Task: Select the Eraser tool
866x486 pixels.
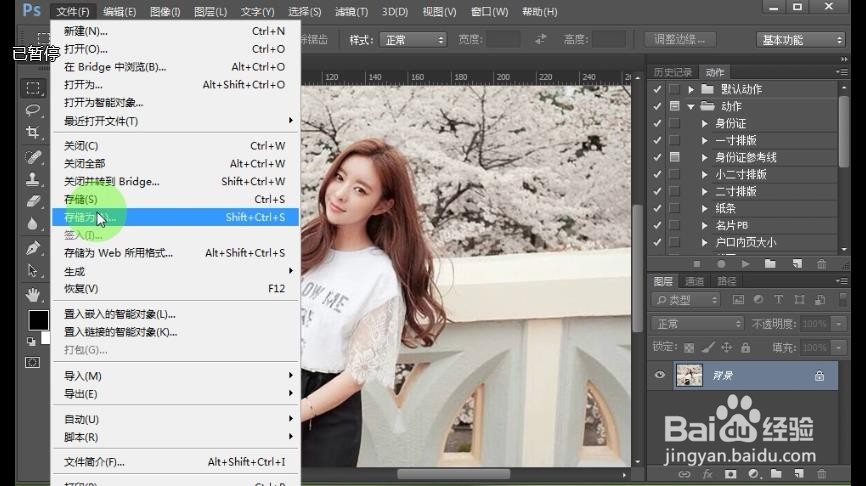Action: click(x=33, y=201)
